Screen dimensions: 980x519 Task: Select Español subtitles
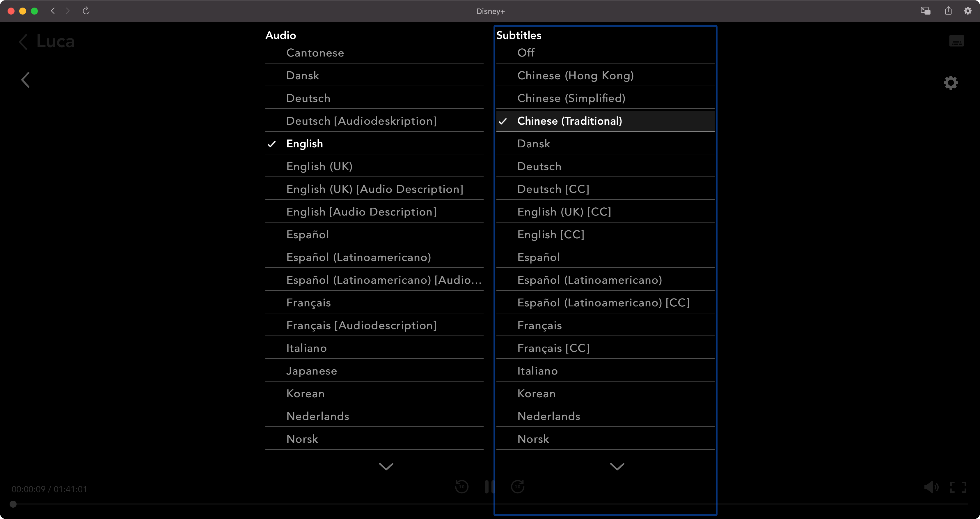pos(605,257)
